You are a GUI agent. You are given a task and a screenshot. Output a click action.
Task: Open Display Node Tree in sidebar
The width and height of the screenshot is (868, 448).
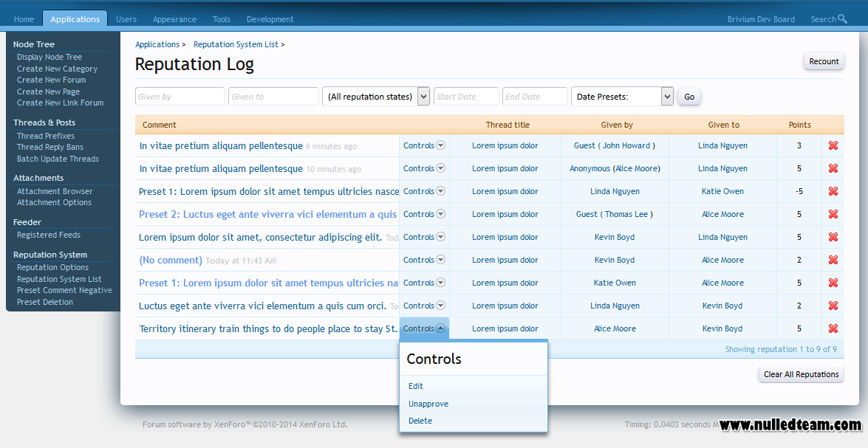pos(49,57)
